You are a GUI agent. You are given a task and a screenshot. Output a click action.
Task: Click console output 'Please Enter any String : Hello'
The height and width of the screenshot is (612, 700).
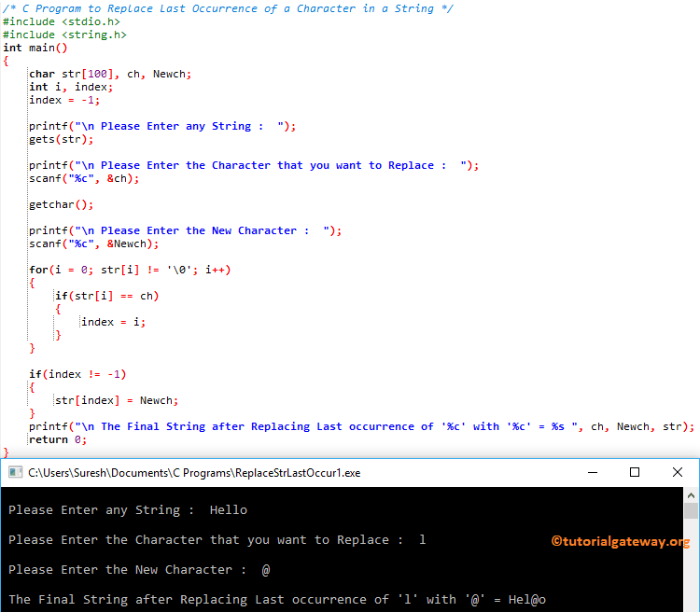[128, 510]
